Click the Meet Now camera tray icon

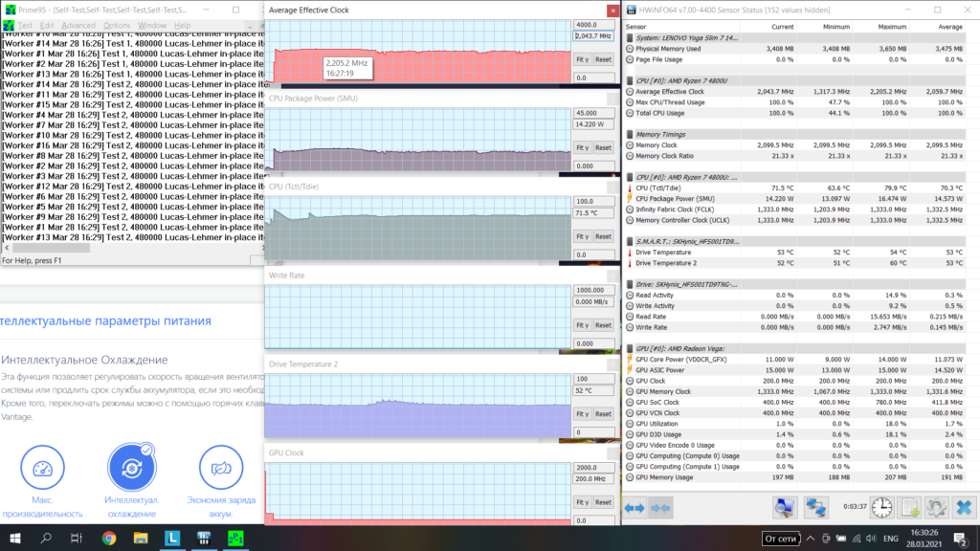point(826,539)
